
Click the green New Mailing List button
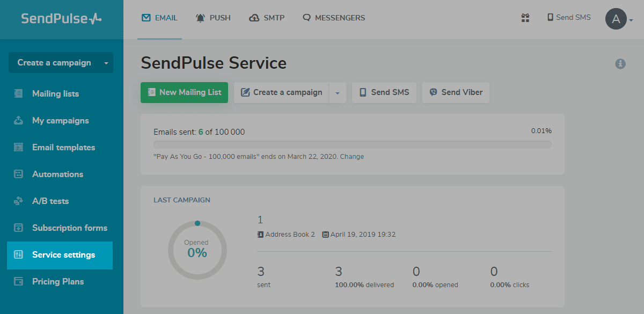point(184,92)
